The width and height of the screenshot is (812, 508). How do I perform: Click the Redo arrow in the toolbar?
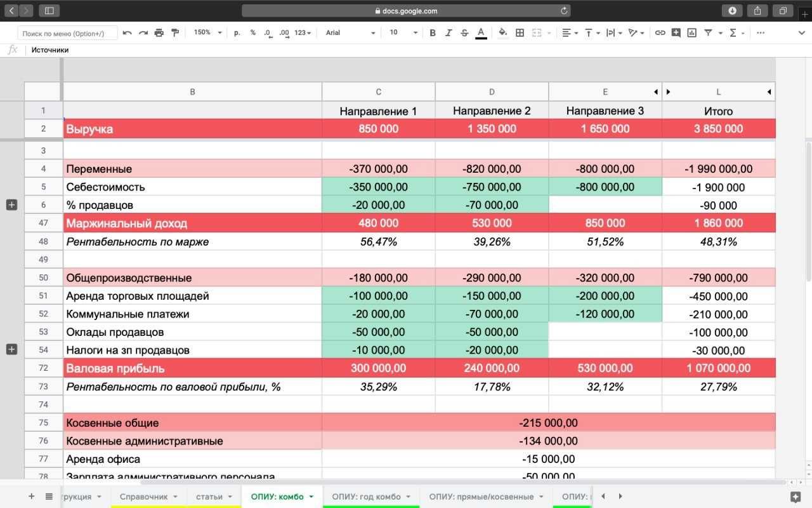point(143,32)
